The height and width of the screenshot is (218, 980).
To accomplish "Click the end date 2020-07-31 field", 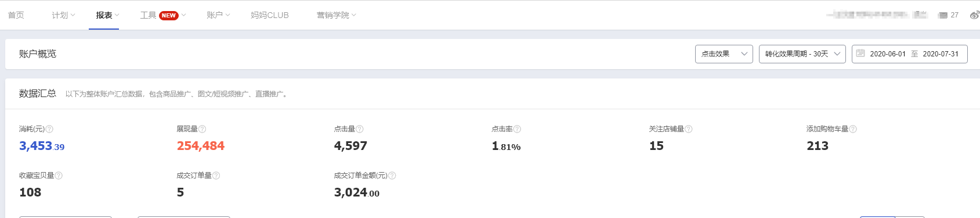I will (x=941, y=54).
